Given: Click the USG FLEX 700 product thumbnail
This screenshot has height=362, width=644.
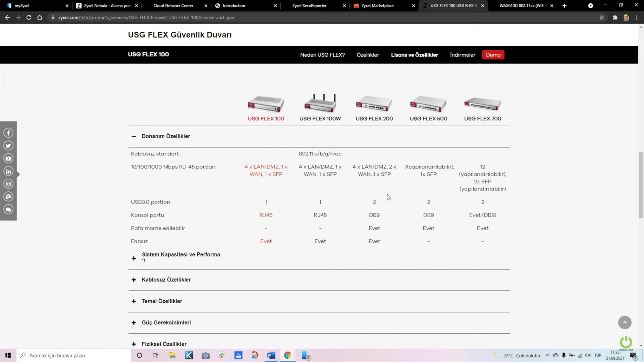Looking at the screenshot, I should (x=482, y=104).
